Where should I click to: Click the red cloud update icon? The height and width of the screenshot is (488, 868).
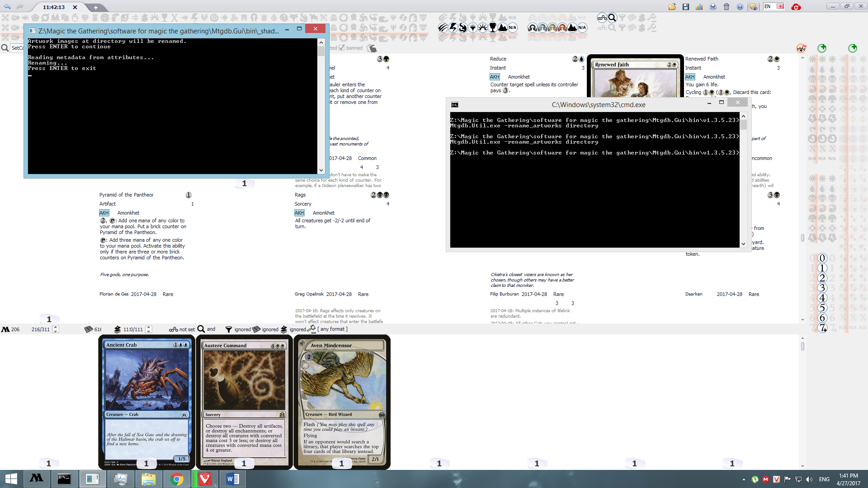[796, 7]
